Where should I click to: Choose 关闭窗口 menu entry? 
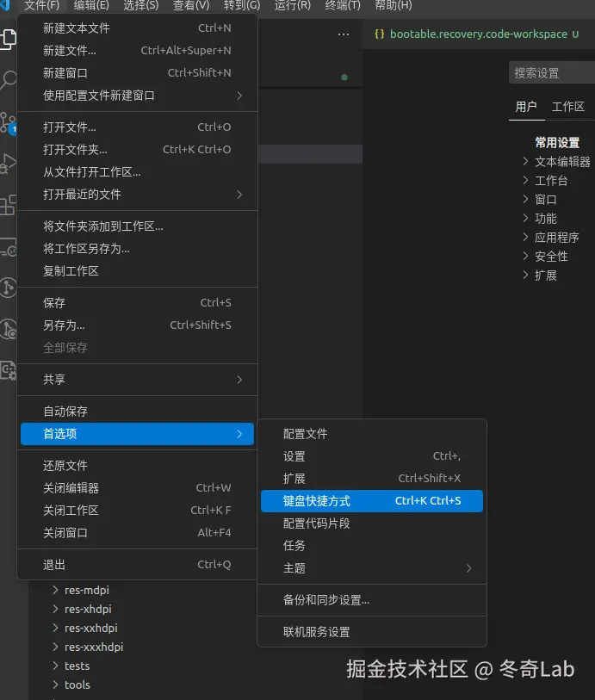pos(137,533)
